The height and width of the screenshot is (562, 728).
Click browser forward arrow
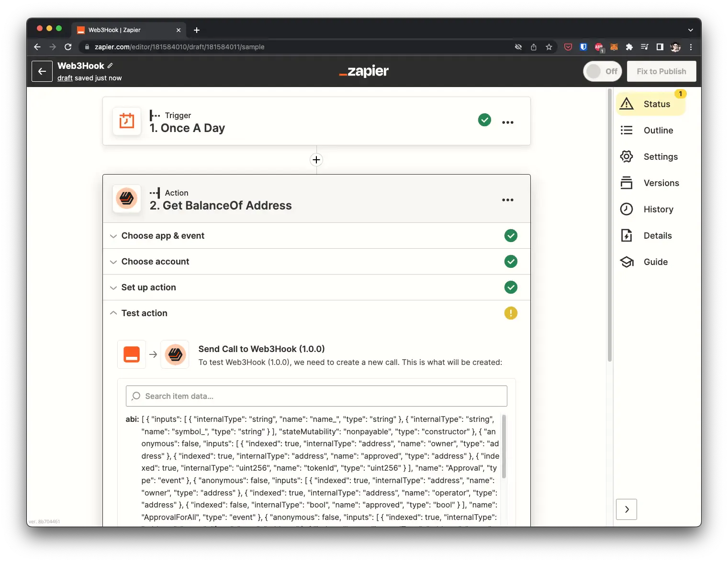tap(53, 47)
